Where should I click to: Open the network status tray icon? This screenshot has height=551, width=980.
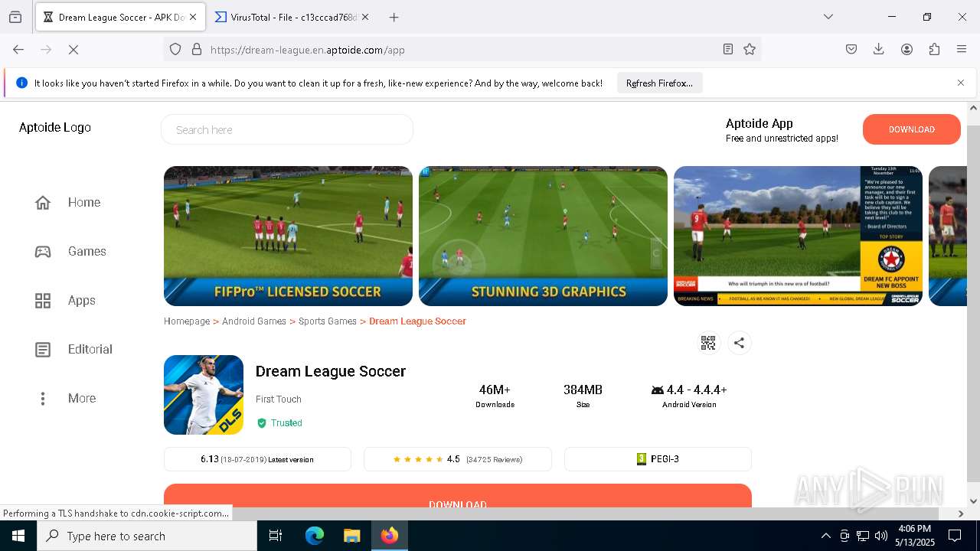pos(863,536)
